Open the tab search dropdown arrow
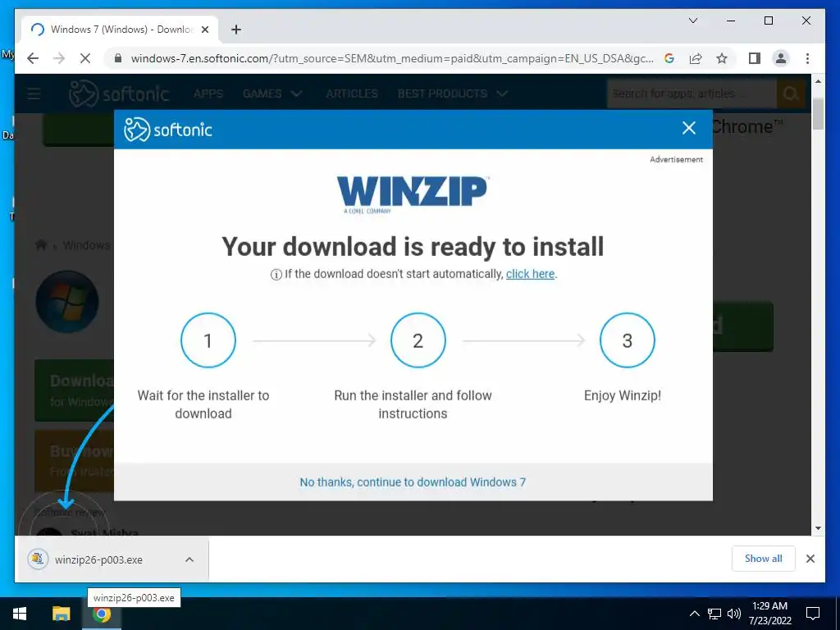 click(692, 21)
